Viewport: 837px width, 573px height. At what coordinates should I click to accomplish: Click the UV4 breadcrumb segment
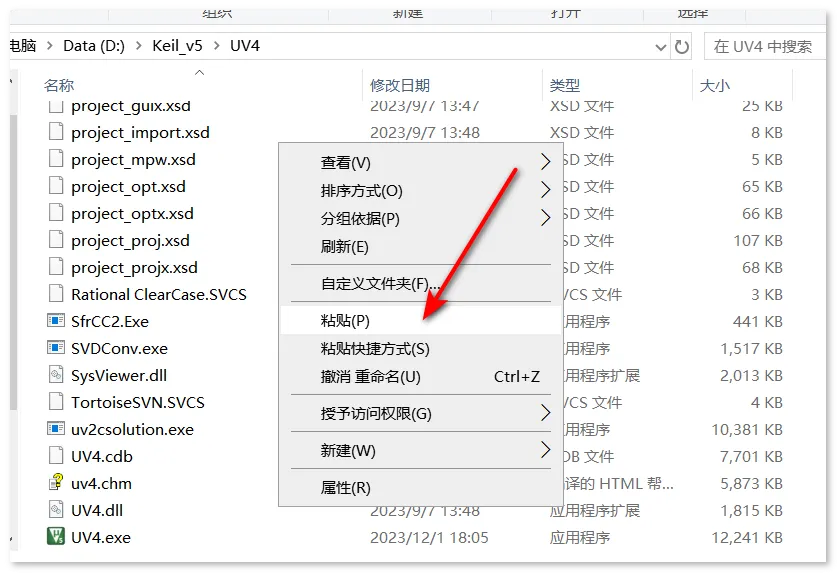click(x=245, y=46)
